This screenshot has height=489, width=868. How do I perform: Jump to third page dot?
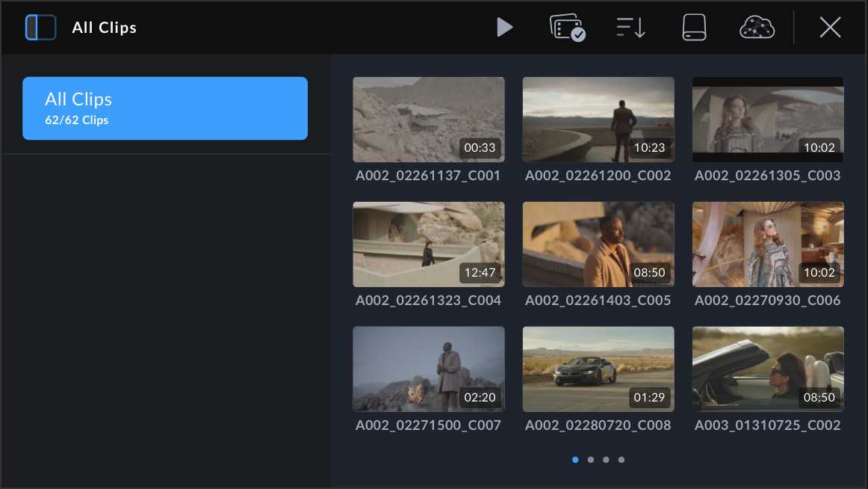tap(606, 460)
